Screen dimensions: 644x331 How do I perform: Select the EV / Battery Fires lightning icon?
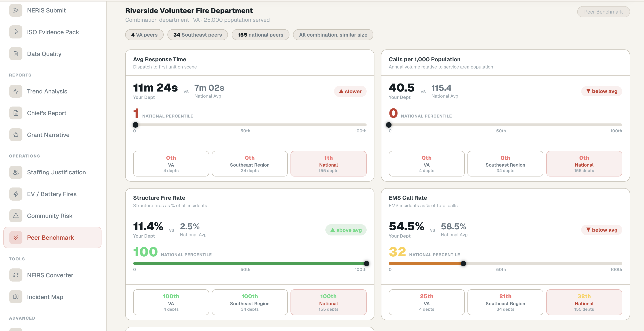[16, 194]
